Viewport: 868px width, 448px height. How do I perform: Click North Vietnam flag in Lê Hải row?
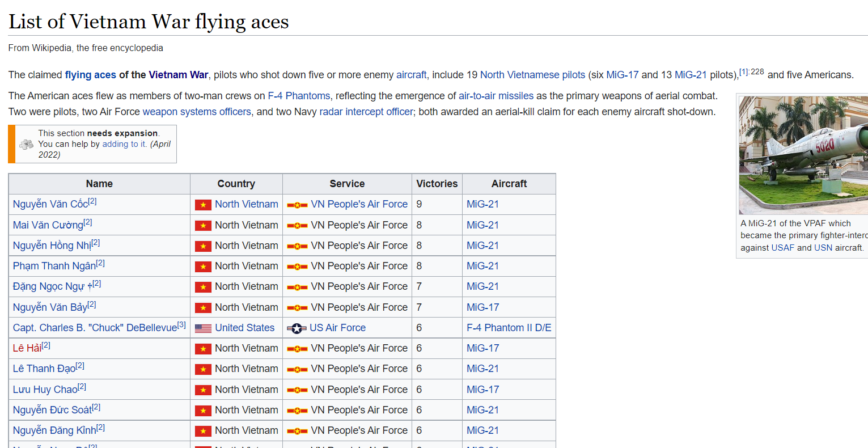pos(203,349)
